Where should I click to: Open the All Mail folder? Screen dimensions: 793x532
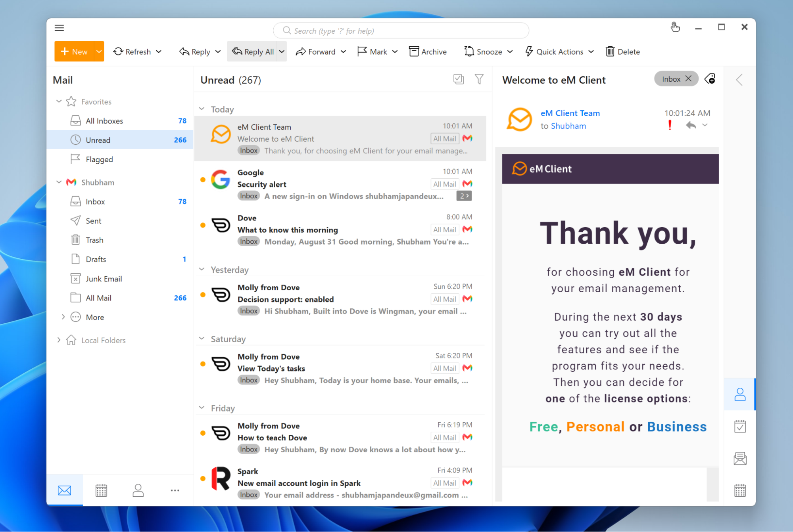[x=120, y=298]
